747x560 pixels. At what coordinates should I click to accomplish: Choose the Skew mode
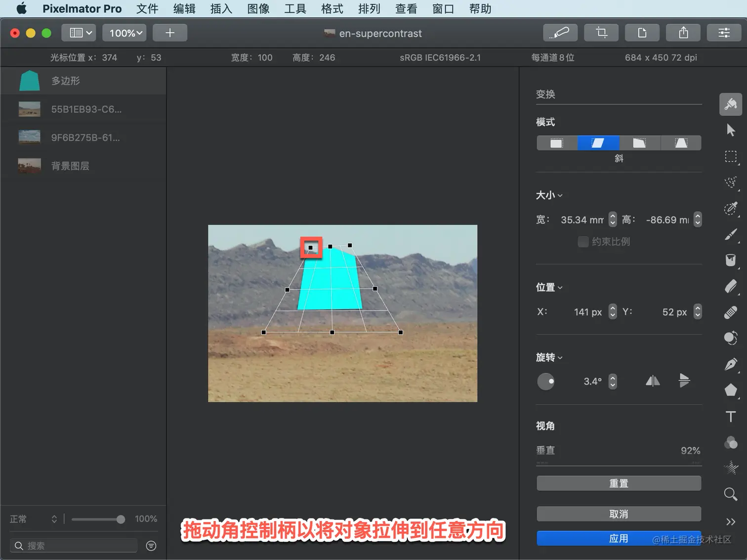598,143
